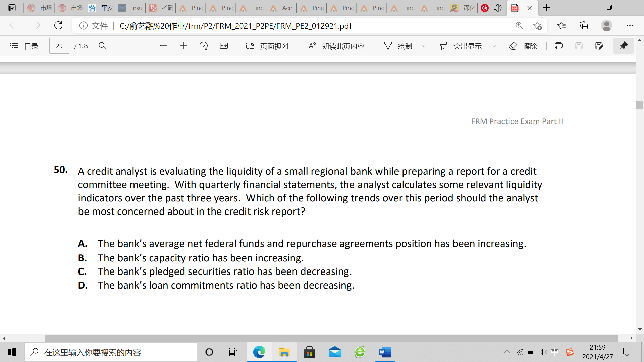Save as with the pen-disk icon

pos(599,46)
